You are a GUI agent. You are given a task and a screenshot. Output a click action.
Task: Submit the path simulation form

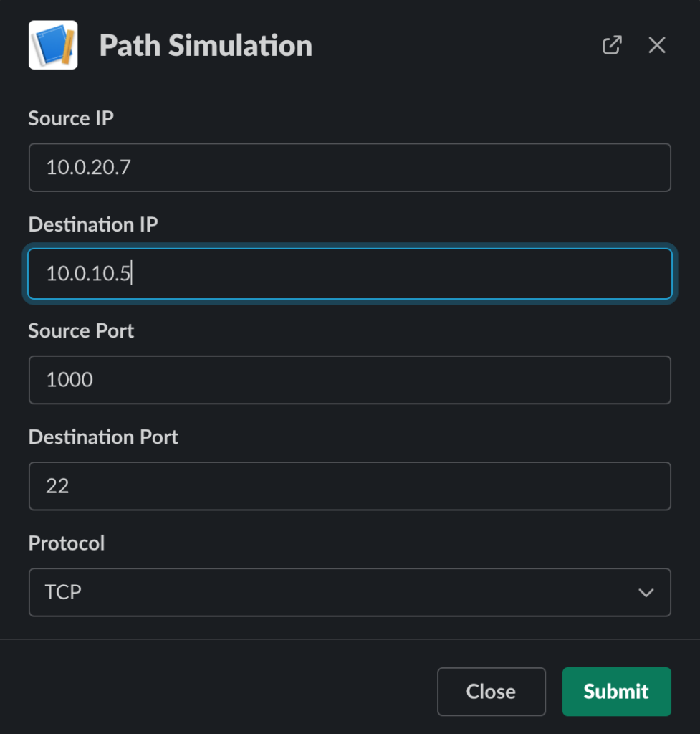617,692
